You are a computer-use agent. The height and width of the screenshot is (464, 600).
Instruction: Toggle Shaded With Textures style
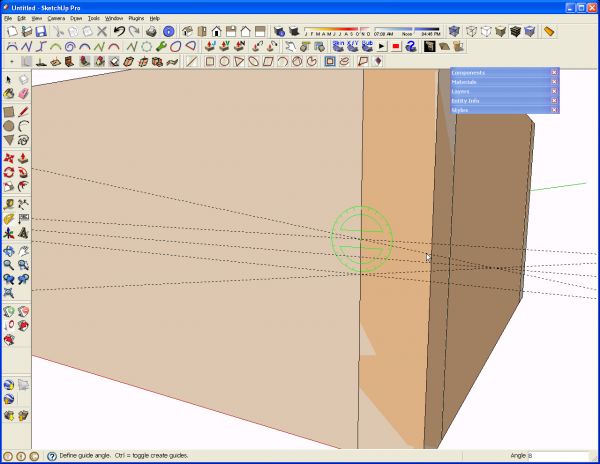[x=515, y=31]
